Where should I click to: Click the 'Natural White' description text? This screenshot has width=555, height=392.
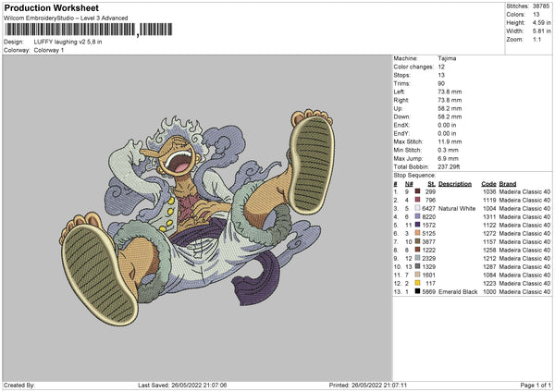[x=457, y=208]
